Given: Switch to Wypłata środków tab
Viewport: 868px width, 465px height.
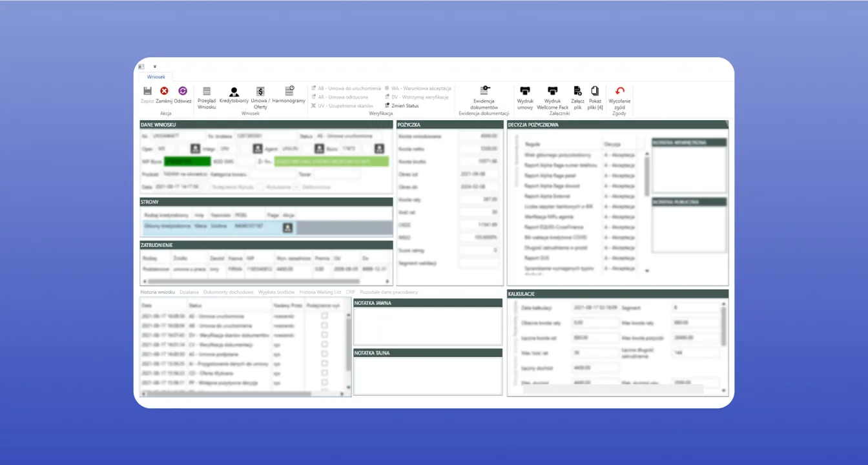Looking at the screenshot, I should (276, 292).
